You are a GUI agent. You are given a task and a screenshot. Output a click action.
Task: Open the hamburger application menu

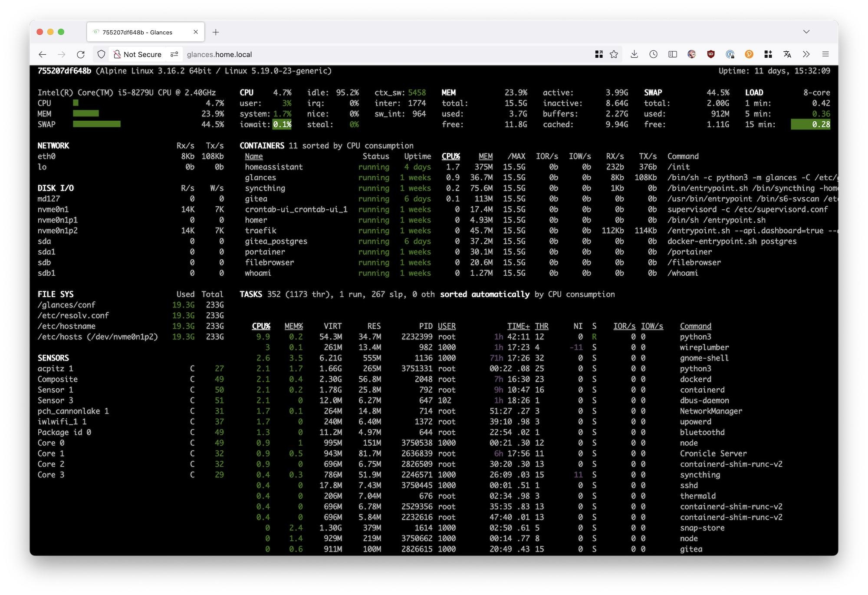(825, 54)
